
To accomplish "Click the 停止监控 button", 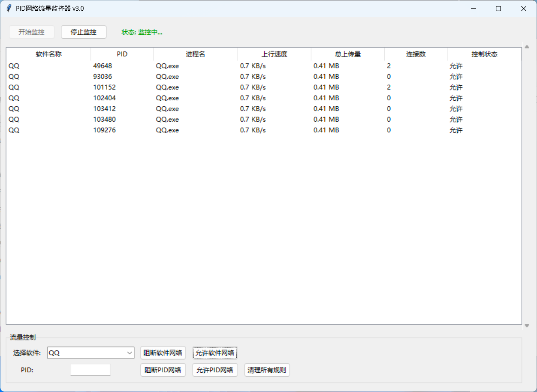I will 84,32.
